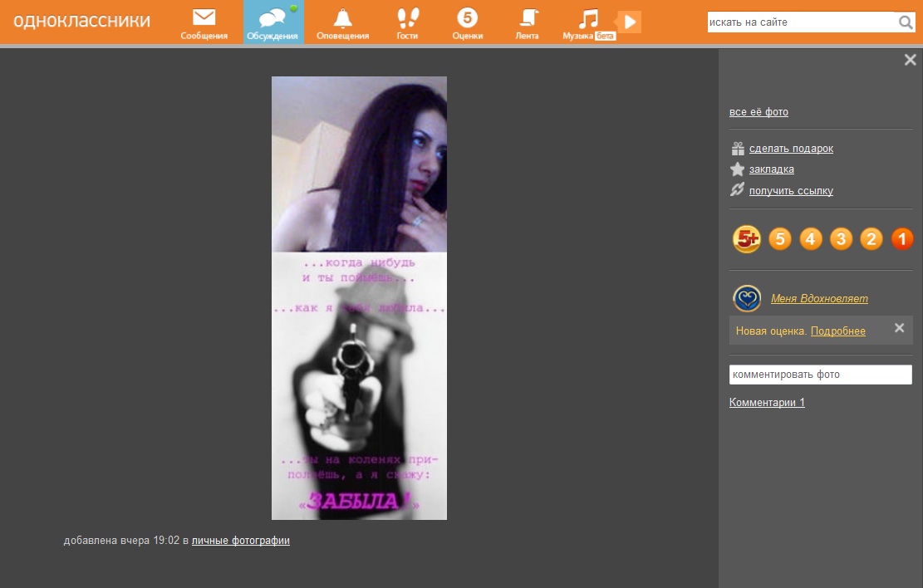Click the gift box icon
The width and height of the screenshot is (923, 588).
(x=738, y=149)
